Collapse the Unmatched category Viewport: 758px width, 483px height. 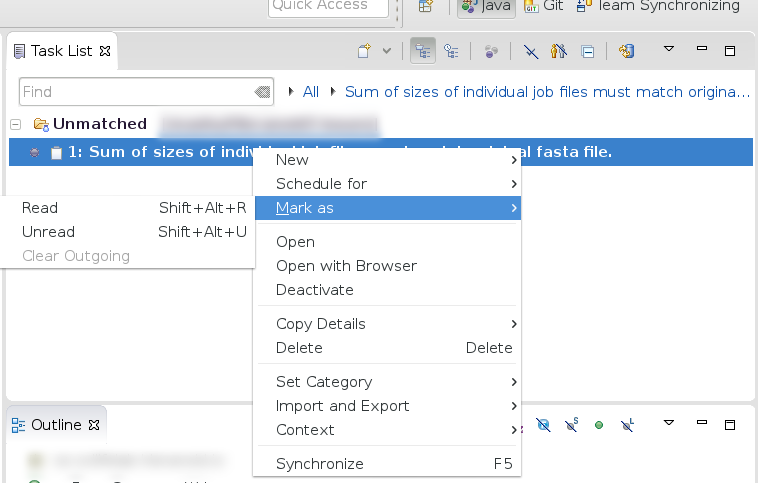pos(15,124)
